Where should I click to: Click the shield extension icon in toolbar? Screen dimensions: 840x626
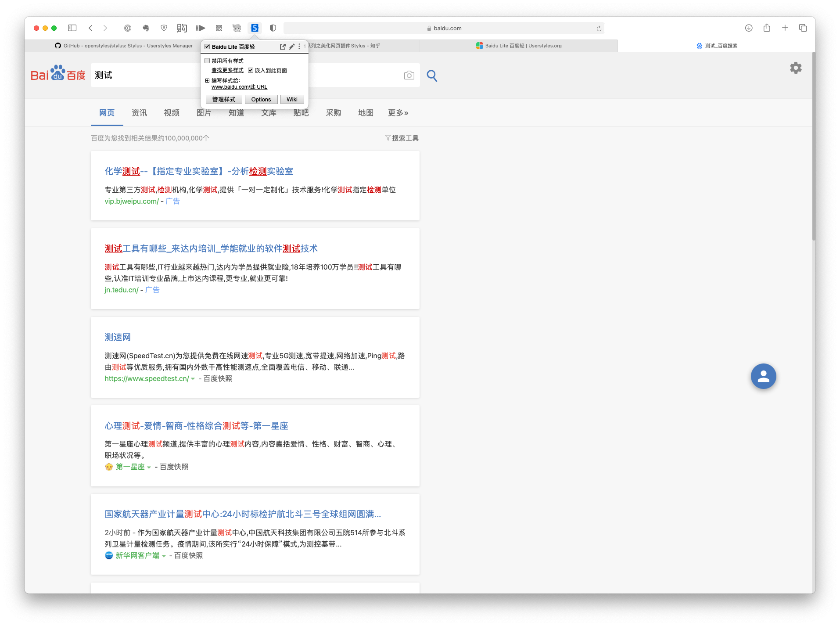[x=164, y=28]
